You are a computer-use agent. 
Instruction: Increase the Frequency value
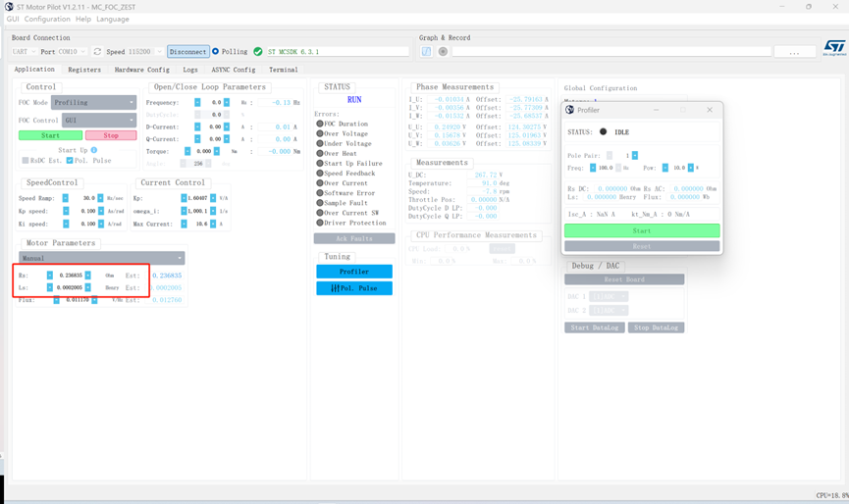point(227,102)
